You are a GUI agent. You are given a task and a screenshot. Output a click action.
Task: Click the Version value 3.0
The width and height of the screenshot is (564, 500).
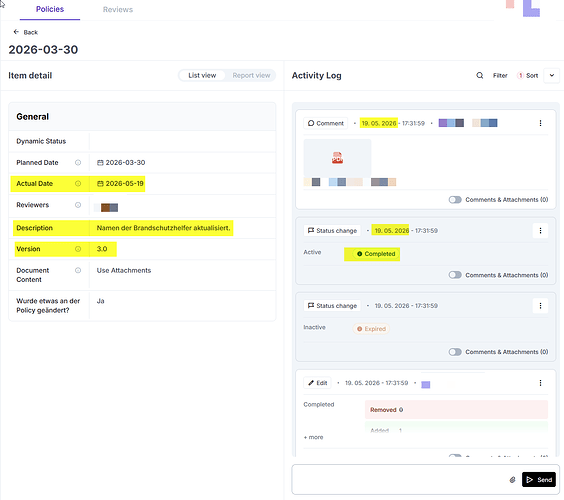(x=102, y=249)
